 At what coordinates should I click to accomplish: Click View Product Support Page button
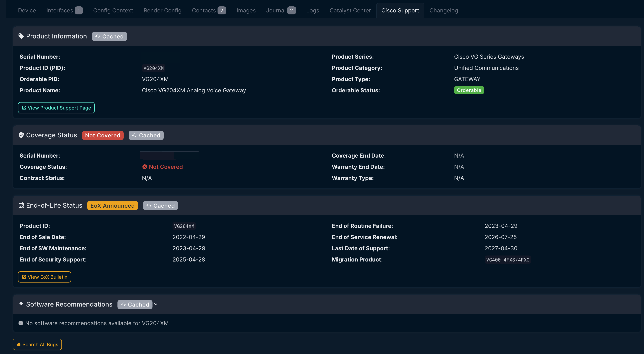pos(56,108)
